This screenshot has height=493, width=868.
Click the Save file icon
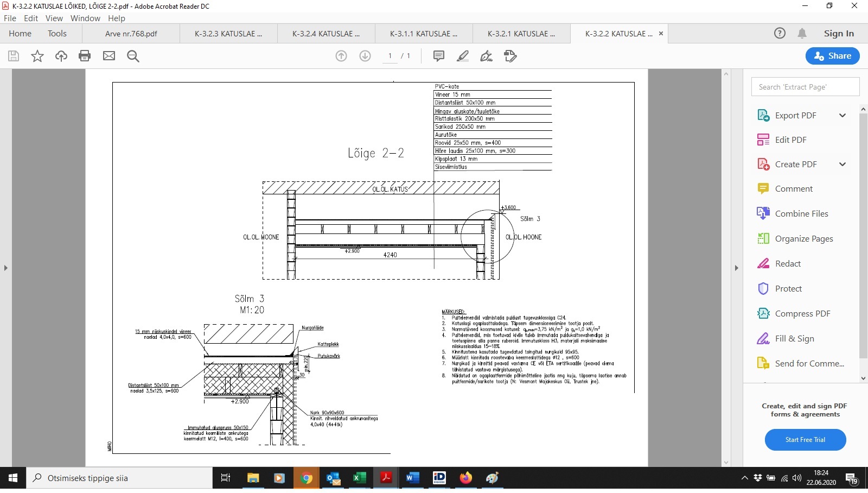(14, 56)
